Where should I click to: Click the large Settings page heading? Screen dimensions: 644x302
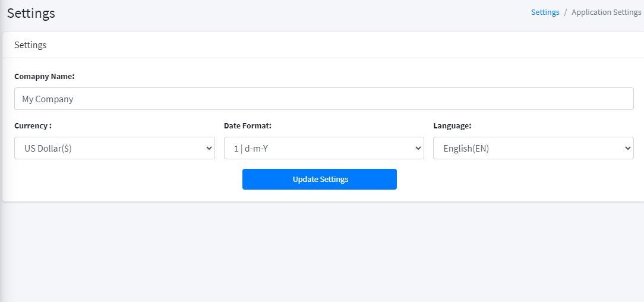31,13
